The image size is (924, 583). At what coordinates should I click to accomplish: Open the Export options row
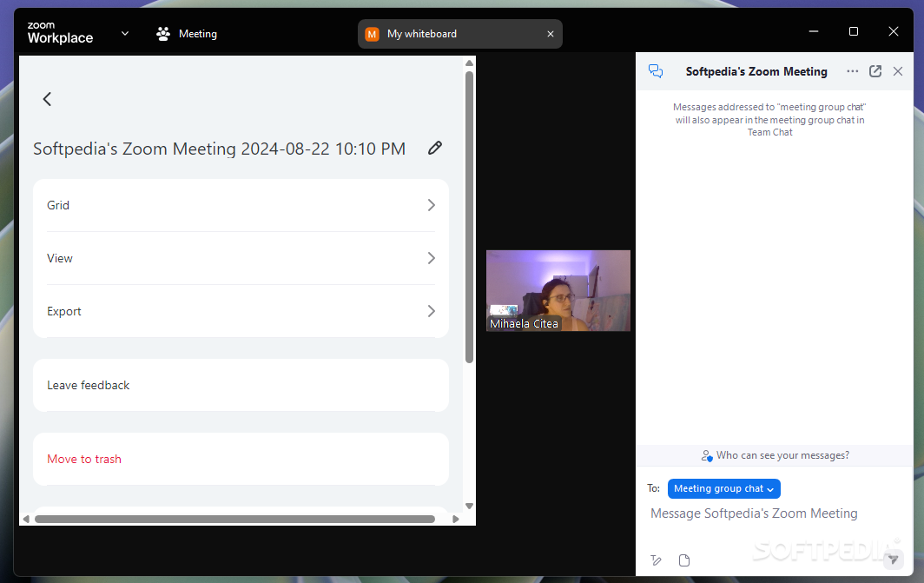241,311
